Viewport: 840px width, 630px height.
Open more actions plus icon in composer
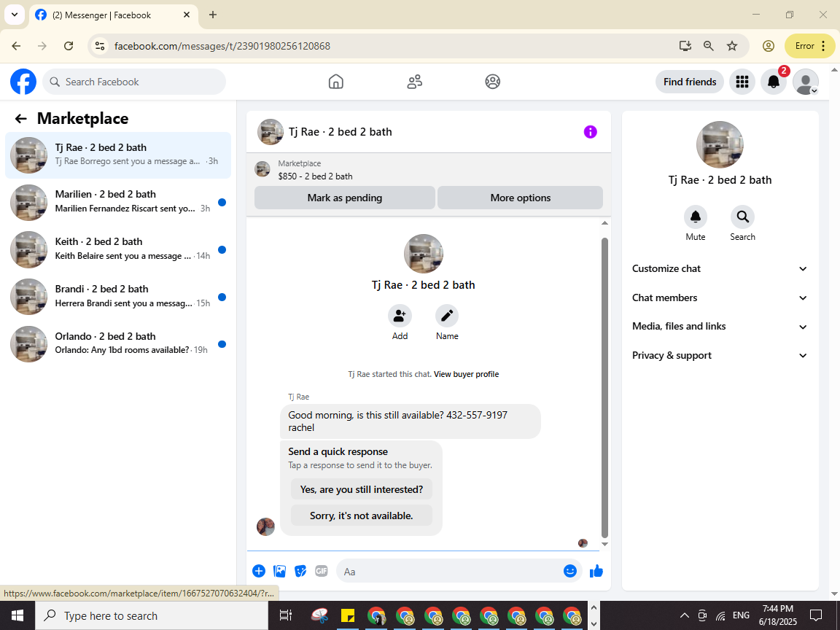point(259,571)
